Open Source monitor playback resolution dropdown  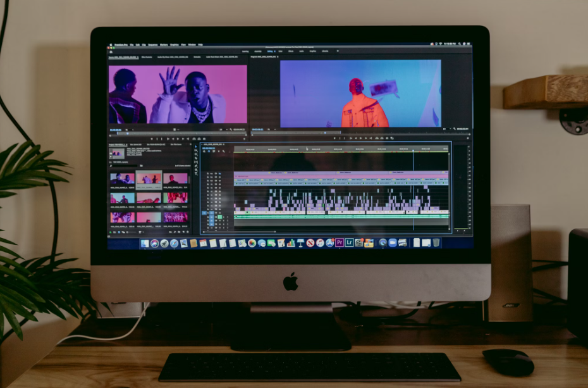[x=222, y=130]
